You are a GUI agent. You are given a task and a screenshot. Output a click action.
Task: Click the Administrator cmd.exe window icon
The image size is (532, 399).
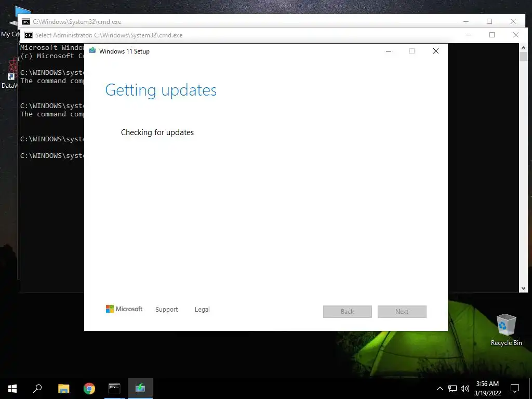click(x=29, y=35)
